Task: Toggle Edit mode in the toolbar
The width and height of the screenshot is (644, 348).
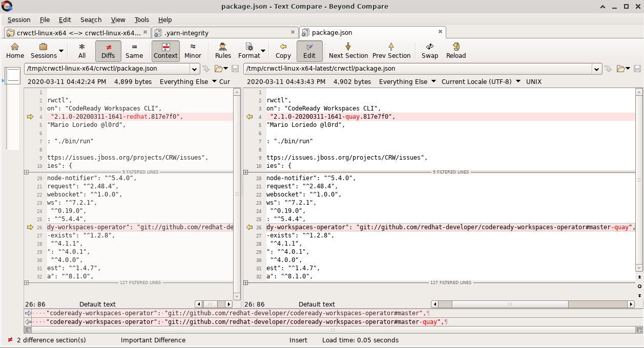Action: click(x=309, y=51)
